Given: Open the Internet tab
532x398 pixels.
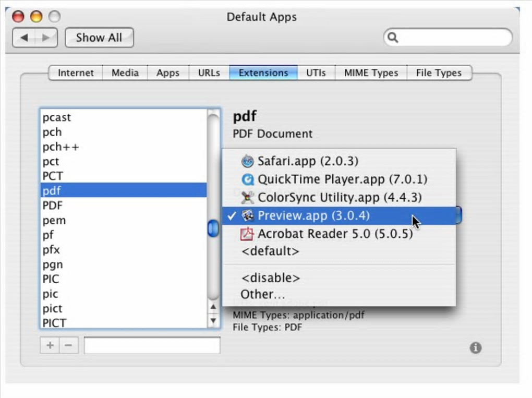Looking at the screenshot, I should click(76, 73).
